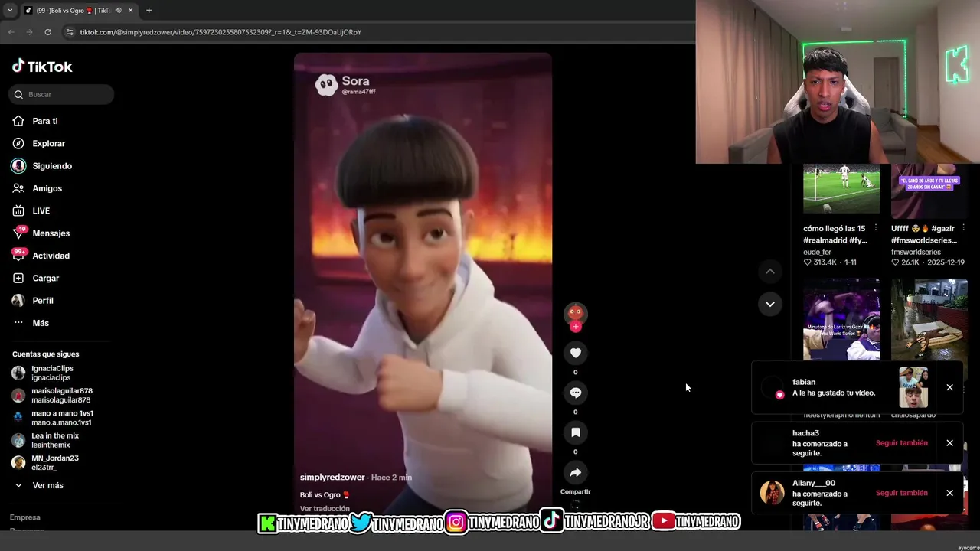This screenshot has height=551, width=980.
Task: Click Seguir también for hacha3
Action: point(901,443)
